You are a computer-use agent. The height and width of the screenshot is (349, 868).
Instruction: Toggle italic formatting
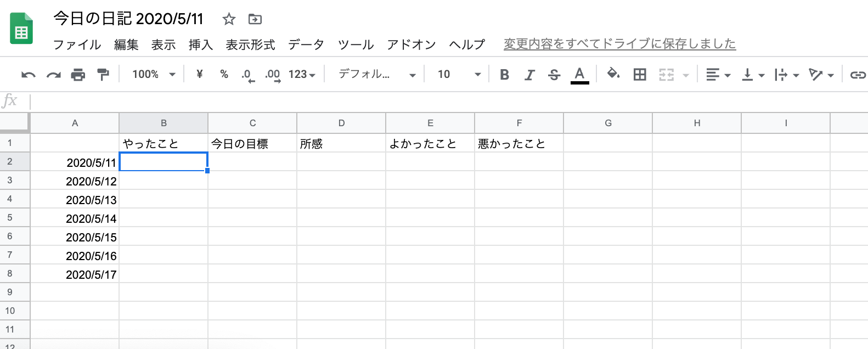pyautogui.click(x=529, y=75)
